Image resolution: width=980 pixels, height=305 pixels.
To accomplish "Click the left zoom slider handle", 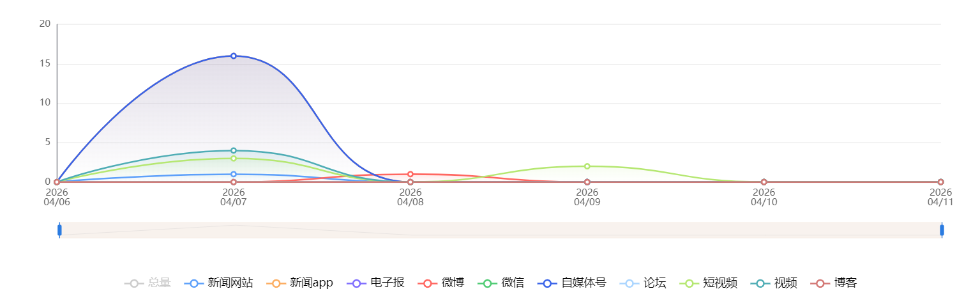I will [x=59, y=230].
